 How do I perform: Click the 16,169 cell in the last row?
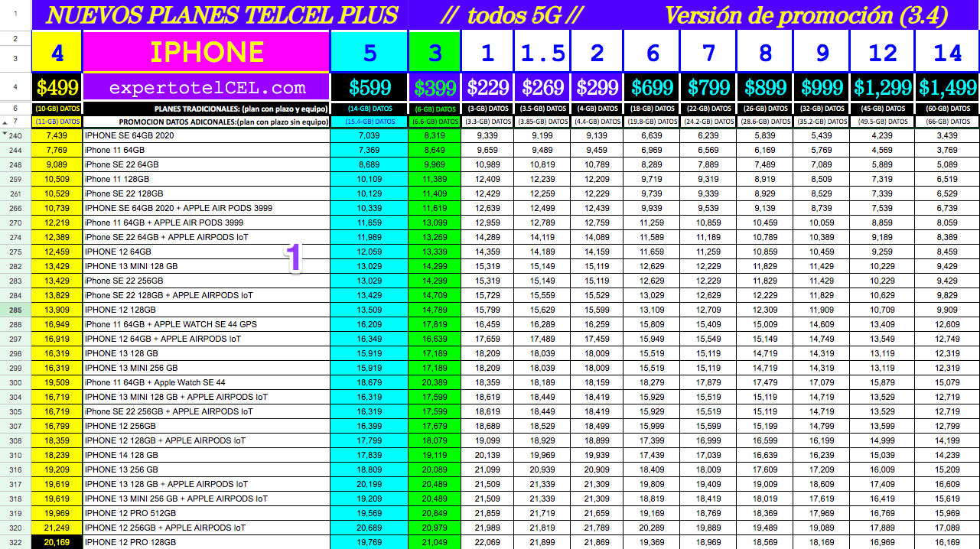point(948,542)
